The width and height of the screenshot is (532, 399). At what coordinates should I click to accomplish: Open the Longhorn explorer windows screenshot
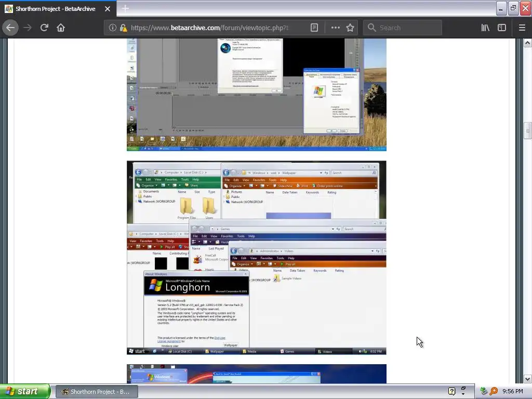click(x=257, y=258)
